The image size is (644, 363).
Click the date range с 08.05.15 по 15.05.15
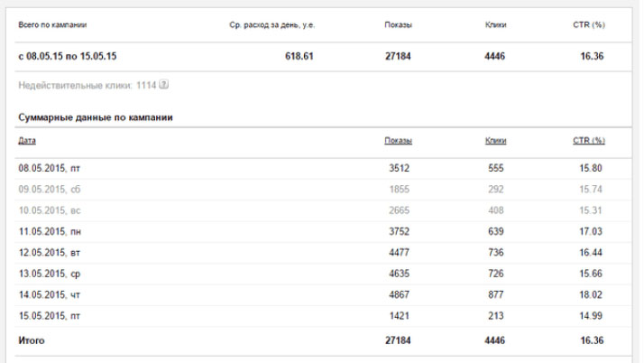coord(68,56)
